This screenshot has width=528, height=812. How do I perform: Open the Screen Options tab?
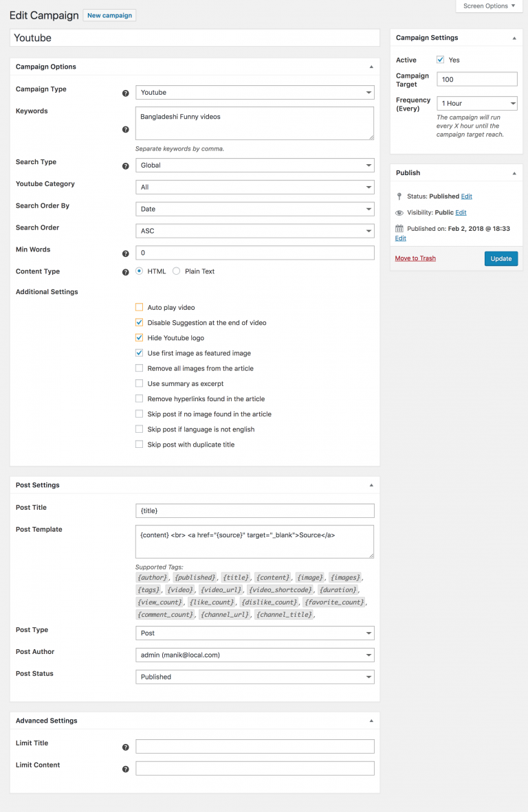(x=489, y=6)
